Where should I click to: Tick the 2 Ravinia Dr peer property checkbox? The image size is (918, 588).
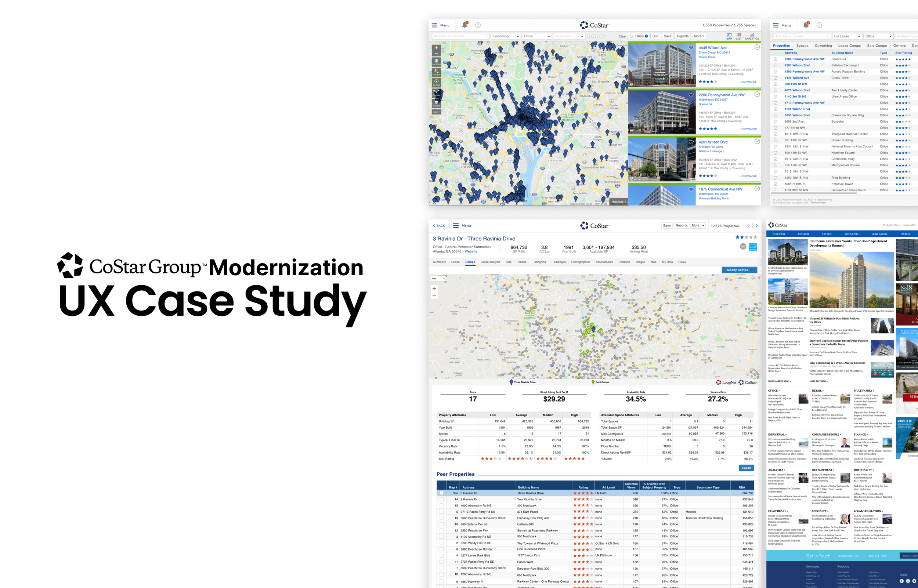point(442,500)
